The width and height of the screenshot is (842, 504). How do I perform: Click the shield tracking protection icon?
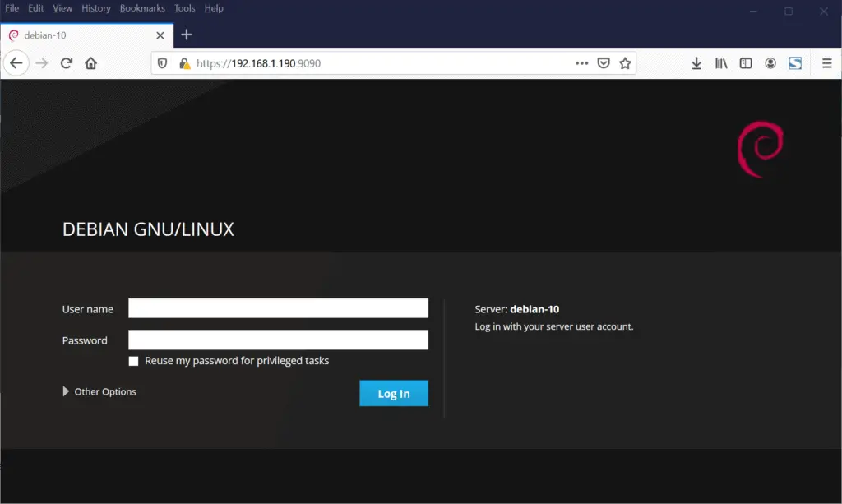(164, 62)
